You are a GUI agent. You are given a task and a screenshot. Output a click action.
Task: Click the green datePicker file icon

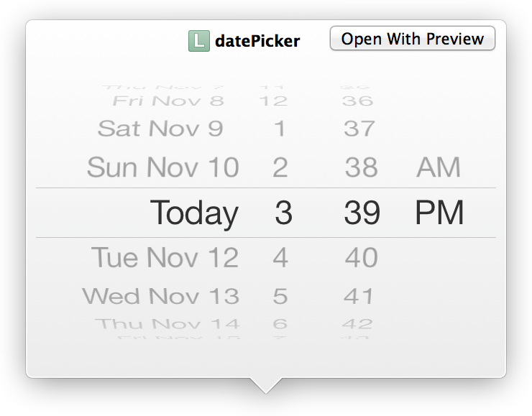click(198, 41)
